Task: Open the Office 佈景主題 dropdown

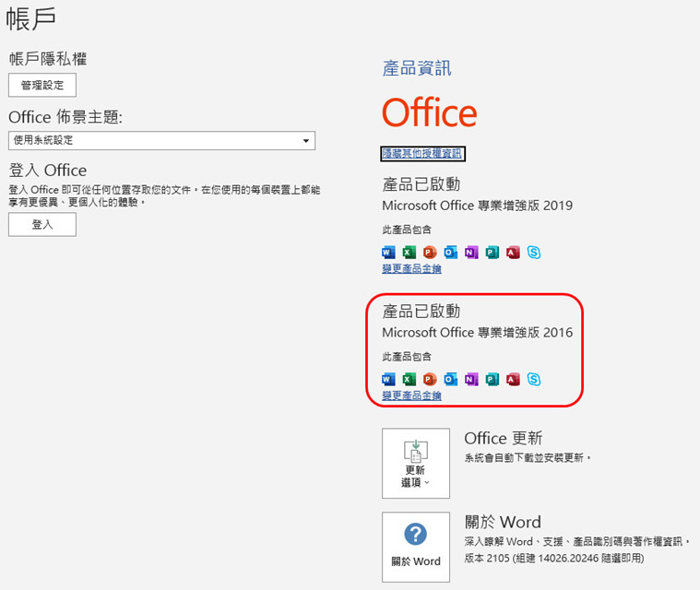Action: pyautogui.click(x=161, y=140)
